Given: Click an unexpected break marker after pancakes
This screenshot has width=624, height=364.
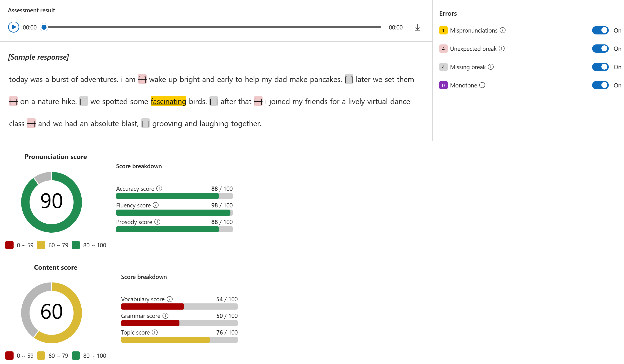Looking at the screenshot, I should click(349, 79).
